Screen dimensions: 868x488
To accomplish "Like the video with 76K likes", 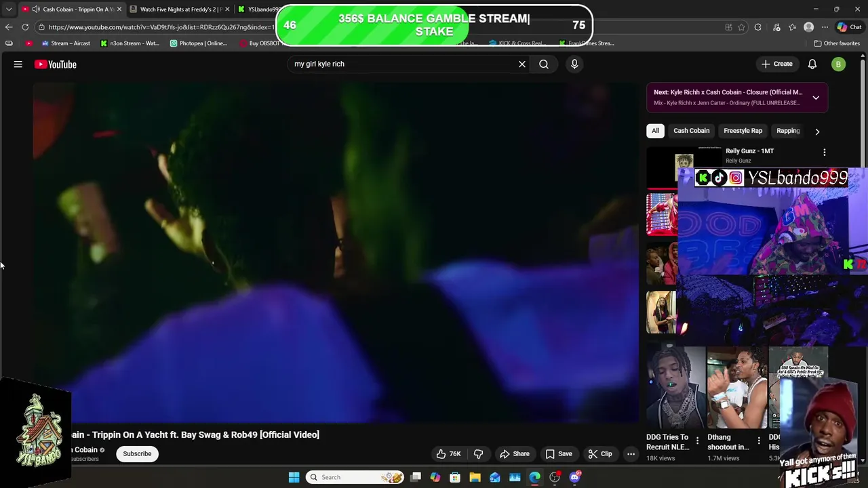I will [449, 454].
